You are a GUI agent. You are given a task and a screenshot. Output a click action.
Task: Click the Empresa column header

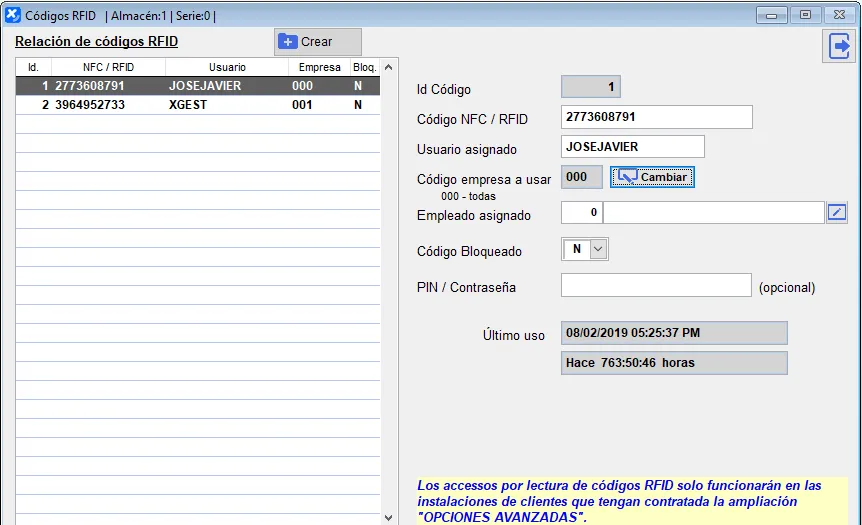click(319, 68)
